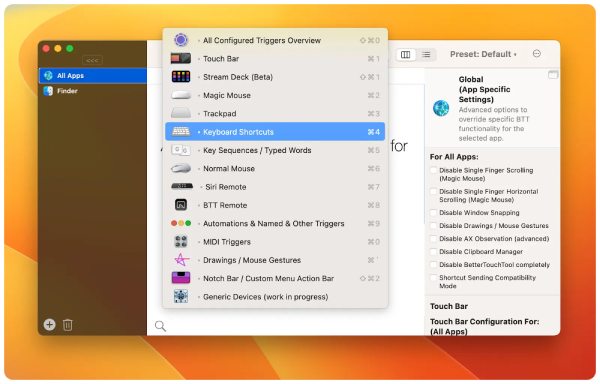Image resolution: width=600 pixels, height=384 pixels.
Task: Click the purple Notch Bar icon
Action: coord(181,278)
